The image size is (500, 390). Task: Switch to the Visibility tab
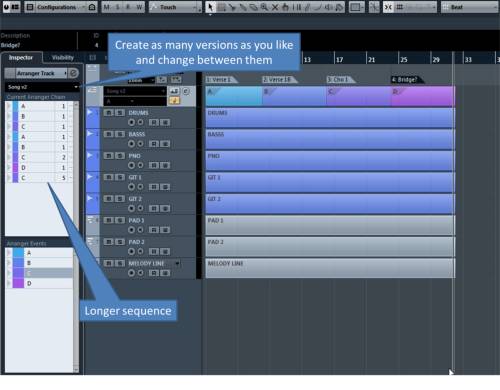pyautogui.click(x=63, y=57)
